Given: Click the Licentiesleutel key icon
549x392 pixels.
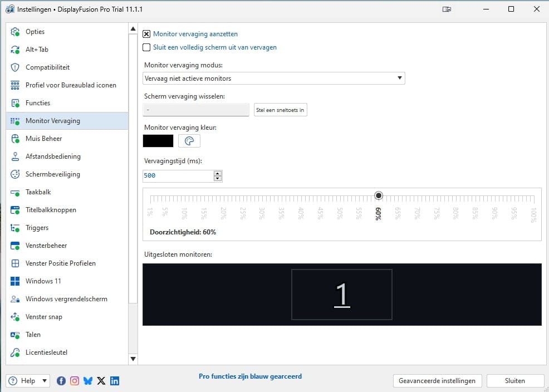Looking at the screenshot, I should coord(15,352).
